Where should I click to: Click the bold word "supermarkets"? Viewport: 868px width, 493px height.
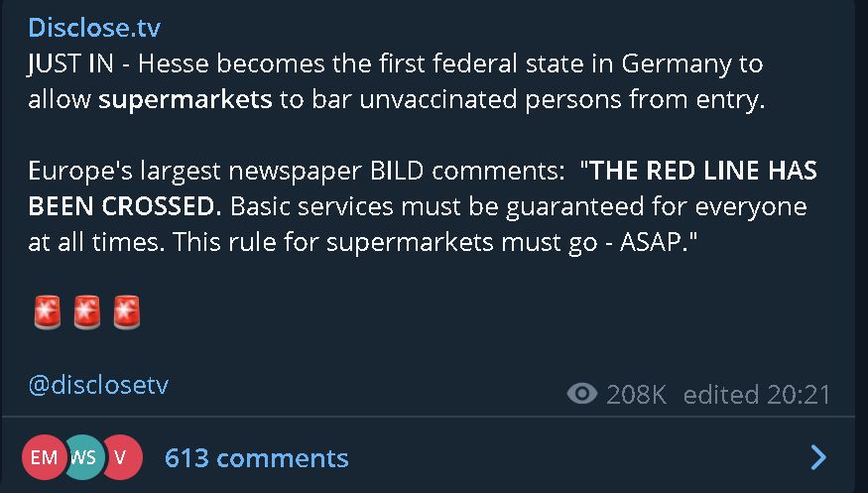[185, 102]
